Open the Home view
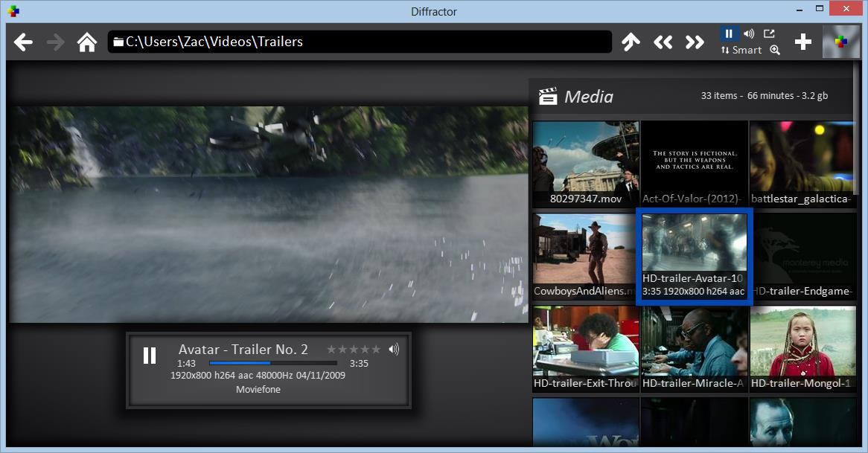 (x=87, y=42)
